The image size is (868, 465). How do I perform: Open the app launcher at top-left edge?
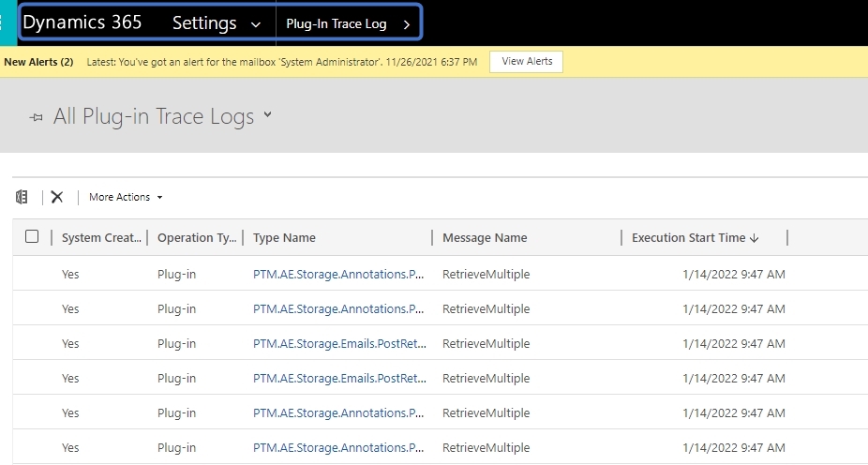tap(5, 22)
